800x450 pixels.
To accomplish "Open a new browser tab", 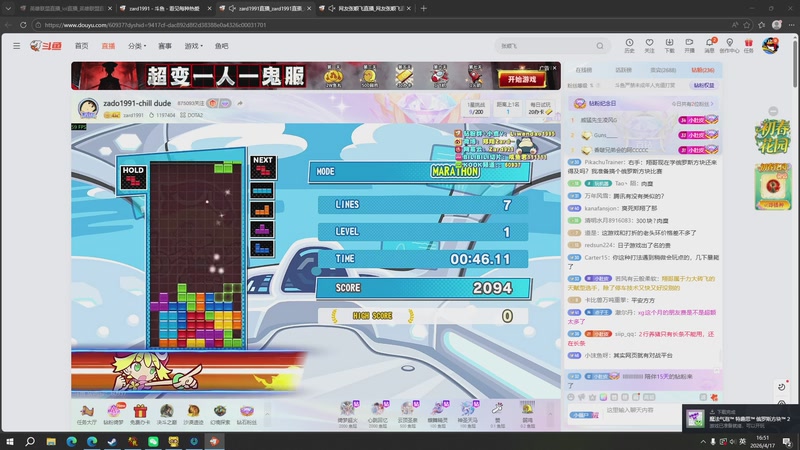I will coord(423,8).
